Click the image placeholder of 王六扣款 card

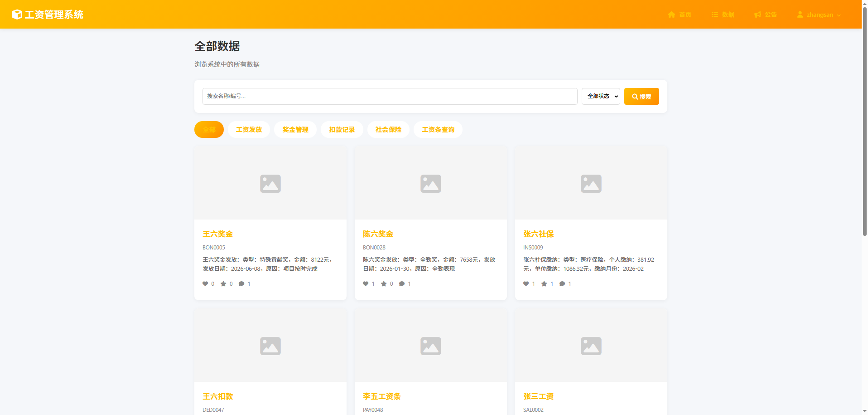pyautogui.click(x=270, y=346)
